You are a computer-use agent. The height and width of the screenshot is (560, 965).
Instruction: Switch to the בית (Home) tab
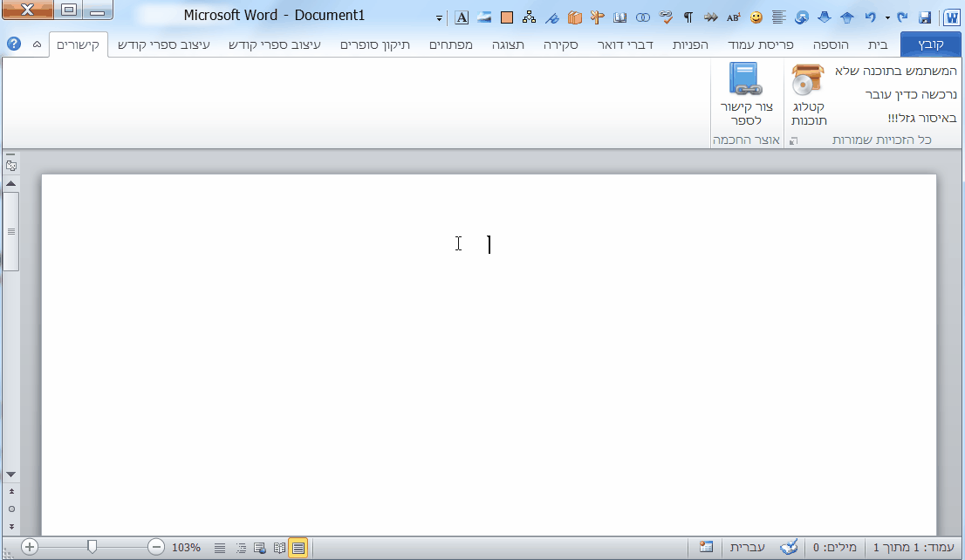878,44
